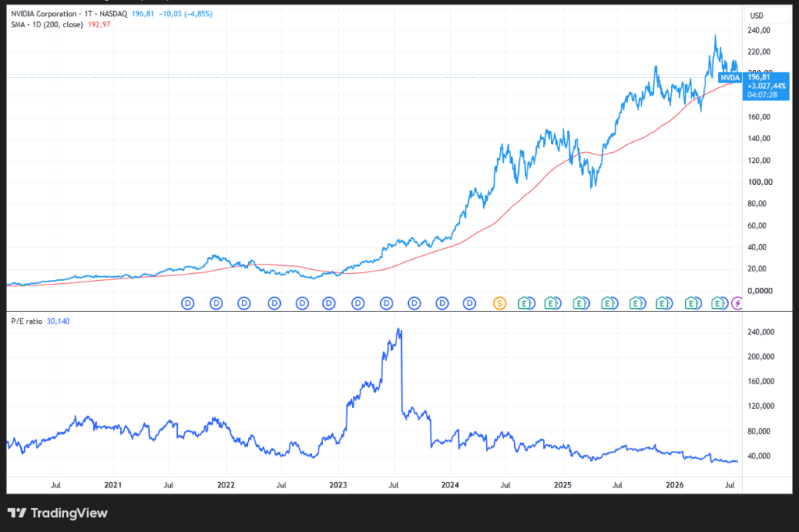This screenshot has width=799, height=532.
Task: Select the SMA 1D (200, close) legend
Action: click(x=47, y=24)
